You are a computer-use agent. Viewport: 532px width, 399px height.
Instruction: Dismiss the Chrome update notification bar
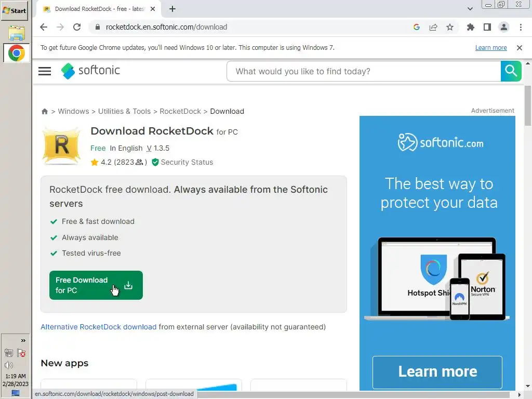pyautogui.click(x=519, y=48)
